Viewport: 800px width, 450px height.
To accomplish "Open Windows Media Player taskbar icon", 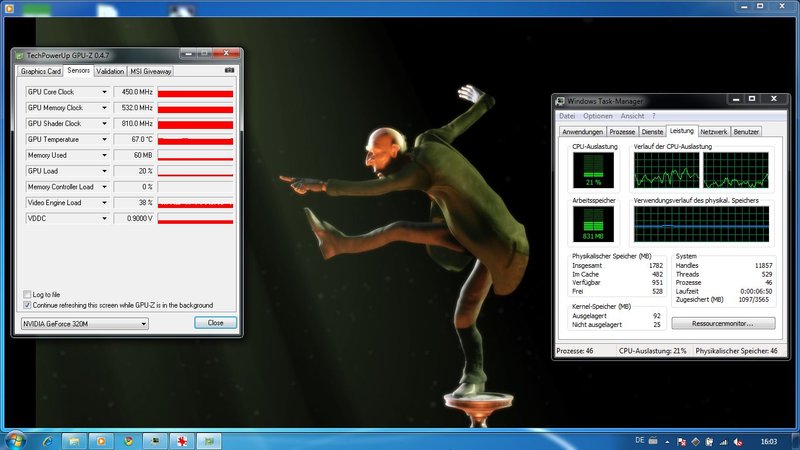I will point(101,441).
